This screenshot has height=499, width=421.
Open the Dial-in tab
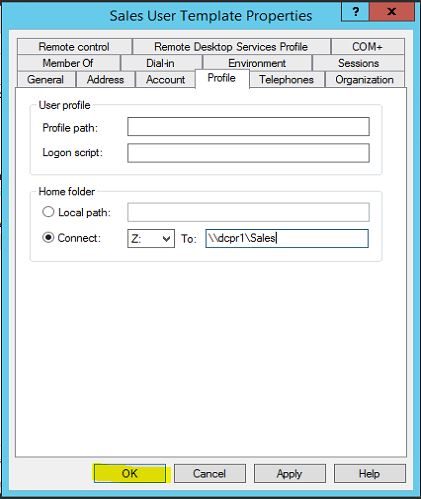[160, 63]
